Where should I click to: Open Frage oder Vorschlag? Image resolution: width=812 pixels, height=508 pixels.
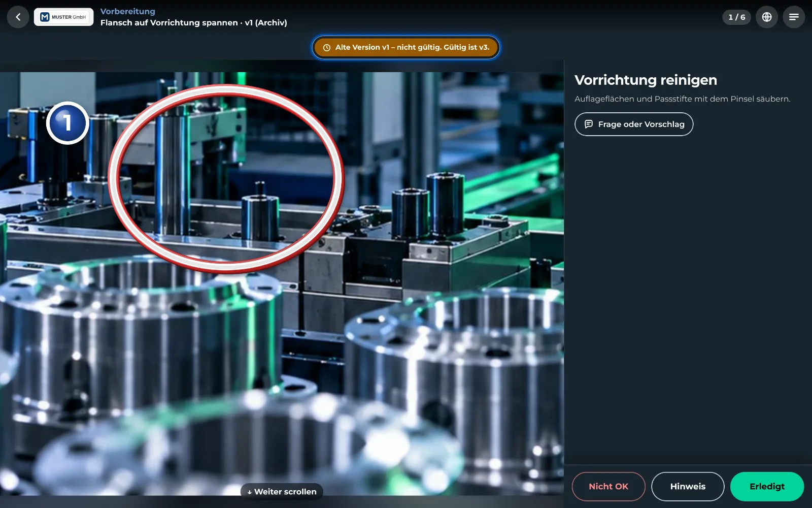(634, 124)
